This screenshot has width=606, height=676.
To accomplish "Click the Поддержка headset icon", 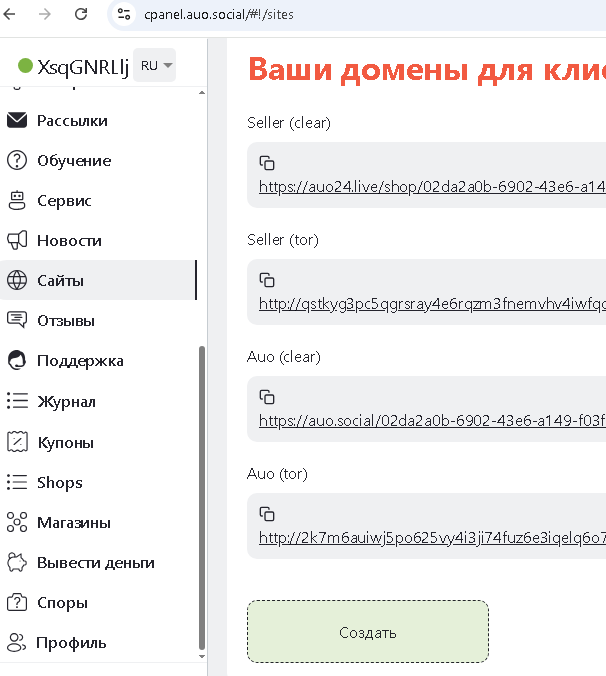I will (x=16, y=361).
